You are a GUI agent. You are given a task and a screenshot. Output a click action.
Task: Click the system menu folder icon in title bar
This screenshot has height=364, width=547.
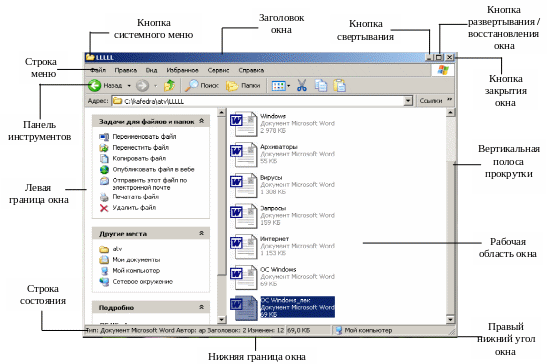pos(90,57)
